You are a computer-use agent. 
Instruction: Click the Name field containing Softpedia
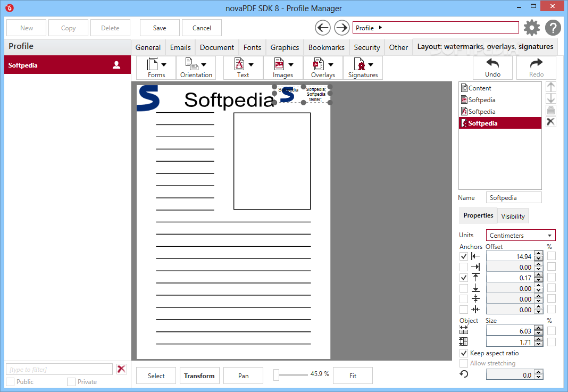(x=514, y=197)
